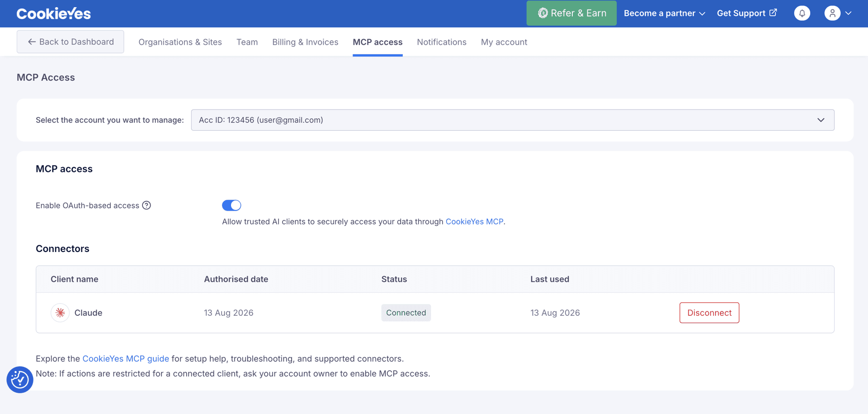Open the cookie consent widget icon

point(20,380)
